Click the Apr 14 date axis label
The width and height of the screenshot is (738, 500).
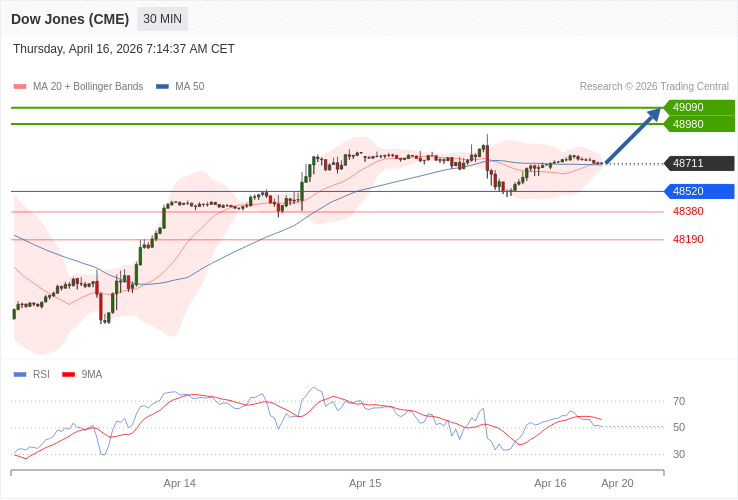point(180,483)
